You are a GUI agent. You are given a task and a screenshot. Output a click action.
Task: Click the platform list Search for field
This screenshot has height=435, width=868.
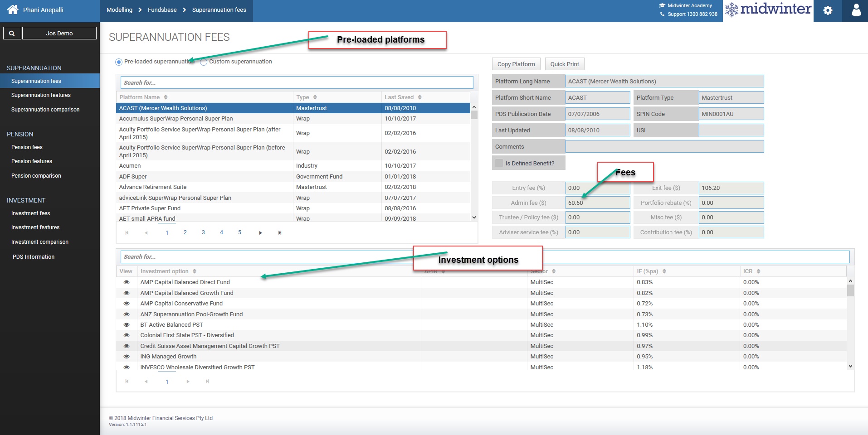297,82
